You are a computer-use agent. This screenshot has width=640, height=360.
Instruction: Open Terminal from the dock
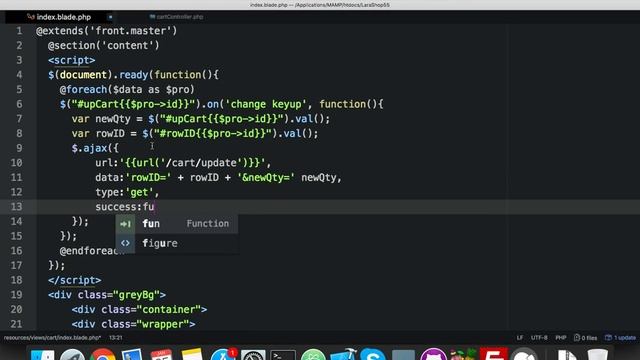[x=283, y=355]
